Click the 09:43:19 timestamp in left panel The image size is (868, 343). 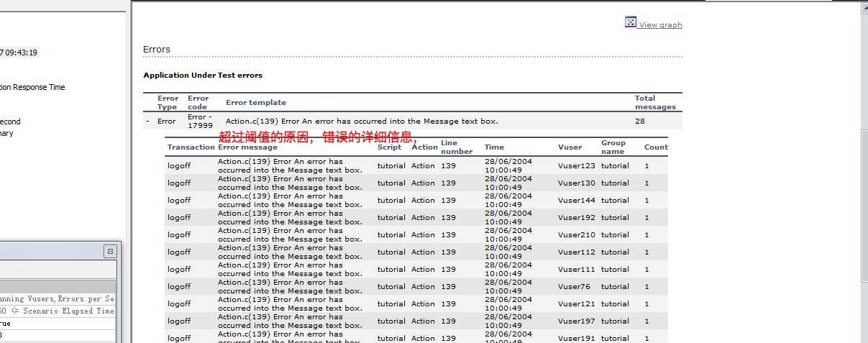[22, 52]
